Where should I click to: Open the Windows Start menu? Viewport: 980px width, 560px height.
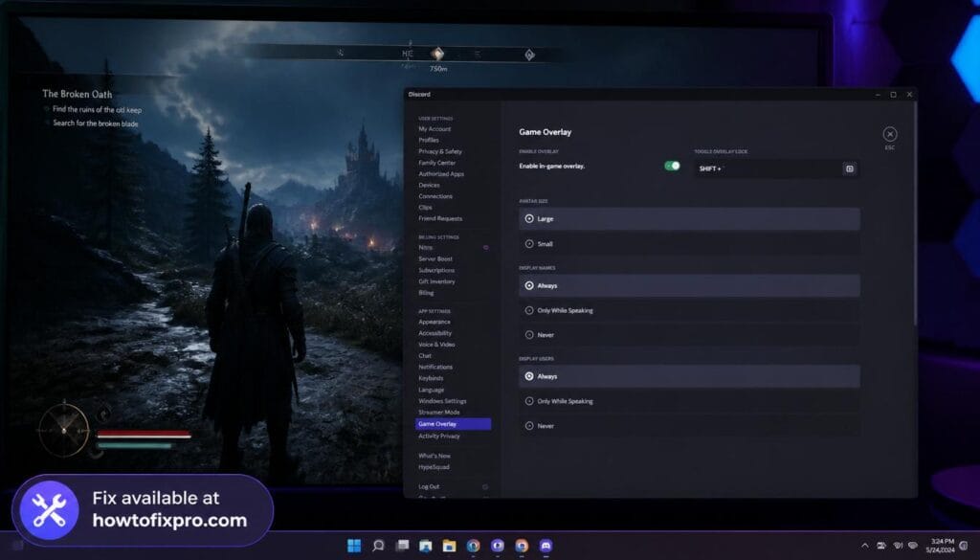pyautogui.click(x=354, y=546)
